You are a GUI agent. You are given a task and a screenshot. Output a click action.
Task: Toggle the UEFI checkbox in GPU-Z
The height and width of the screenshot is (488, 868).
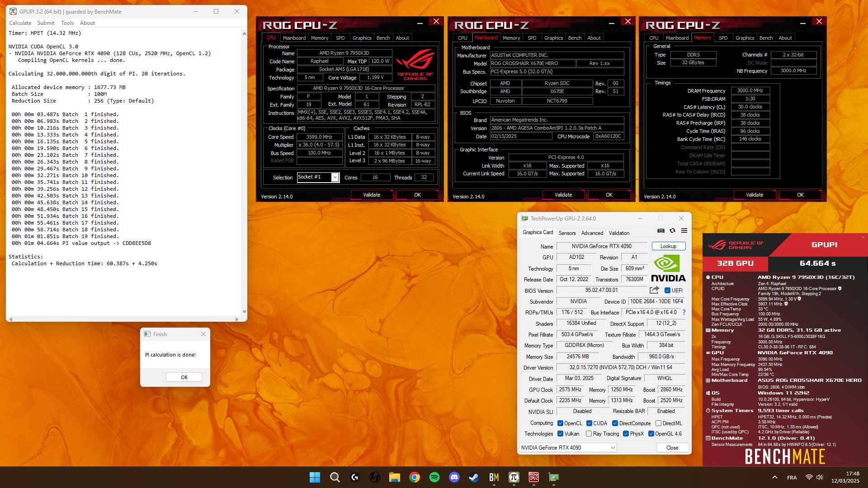(x=667, y=291)
